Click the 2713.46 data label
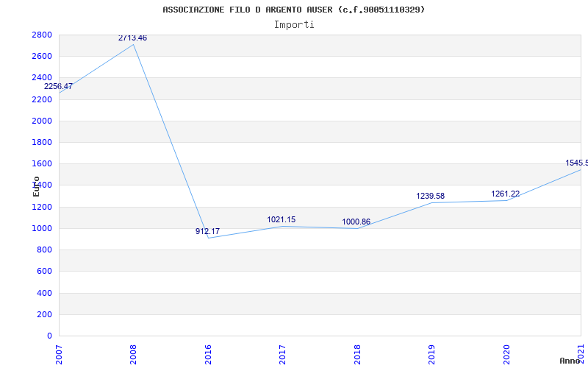Image resolution: width=588 pixels, height=368 pixels. point(132,38)
